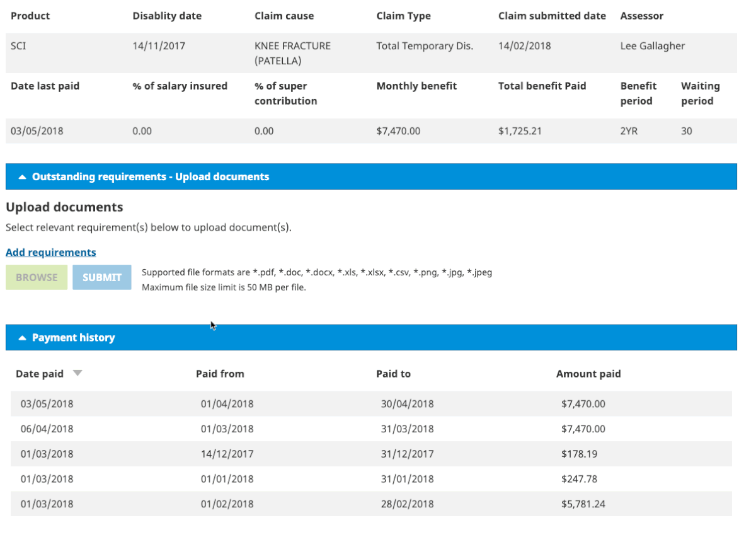Sort by Paid from column header

220,374
